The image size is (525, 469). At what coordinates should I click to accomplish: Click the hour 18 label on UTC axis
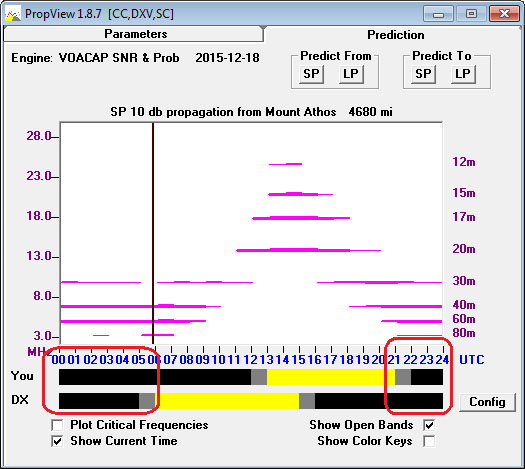point(347,360)
